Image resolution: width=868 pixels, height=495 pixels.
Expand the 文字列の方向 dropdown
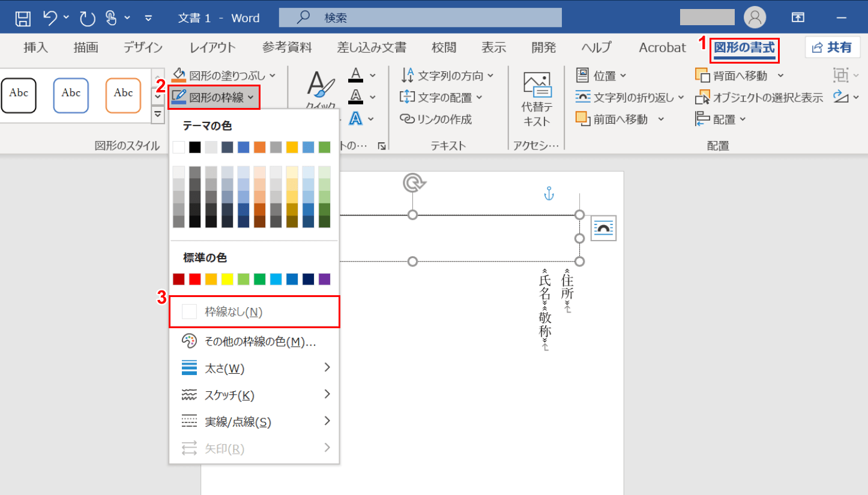click(x=448, y=76)
